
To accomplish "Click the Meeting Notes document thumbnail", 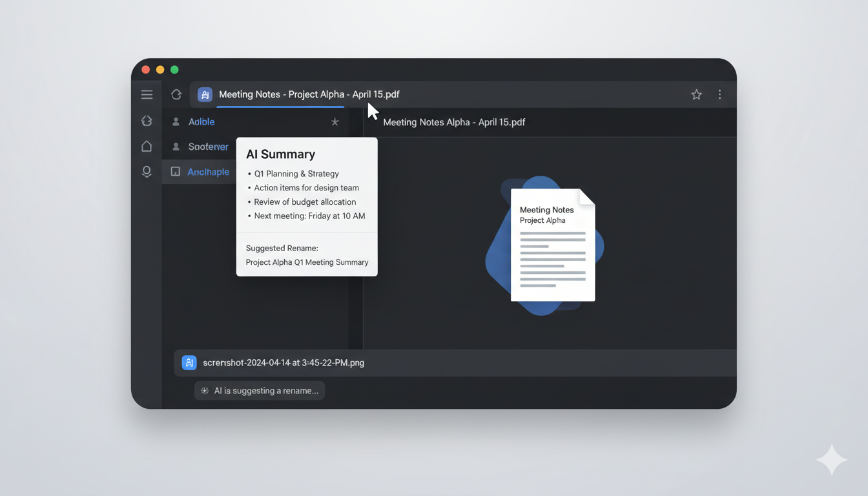I will pyautogui.click(x=552, y=245).
